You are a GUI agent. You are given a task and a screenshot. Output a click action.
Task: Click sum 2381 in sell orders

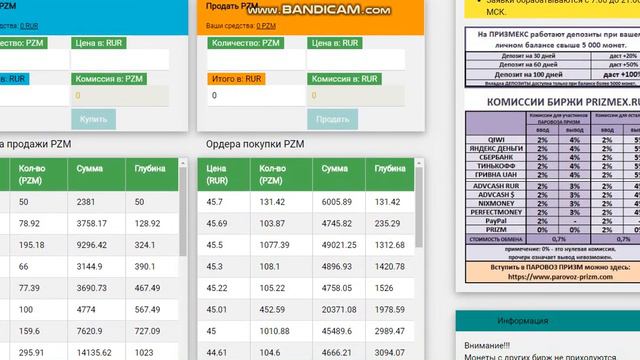[x=86, y=202]
